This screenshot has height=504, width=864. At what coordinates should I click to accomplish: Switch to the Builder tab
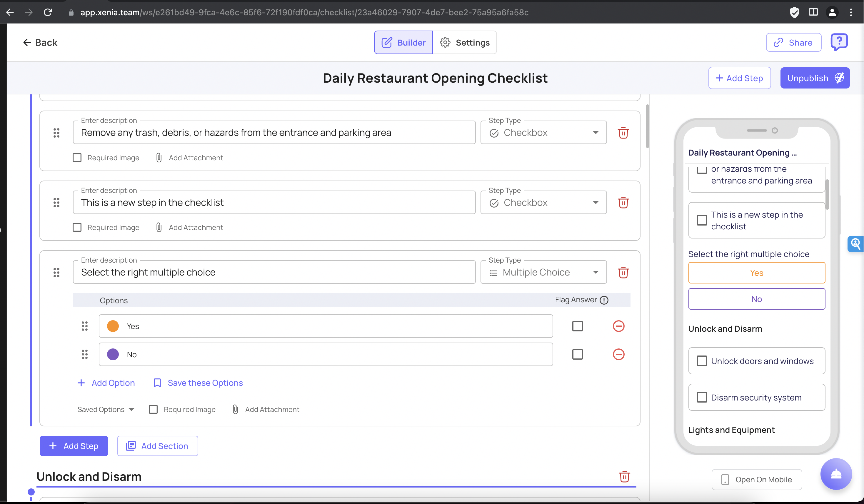pos(403,43)
